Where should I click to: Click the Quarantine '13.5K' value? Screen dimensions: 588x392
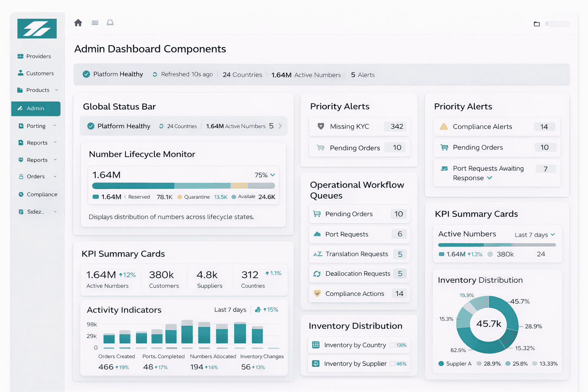pos(220,197)
